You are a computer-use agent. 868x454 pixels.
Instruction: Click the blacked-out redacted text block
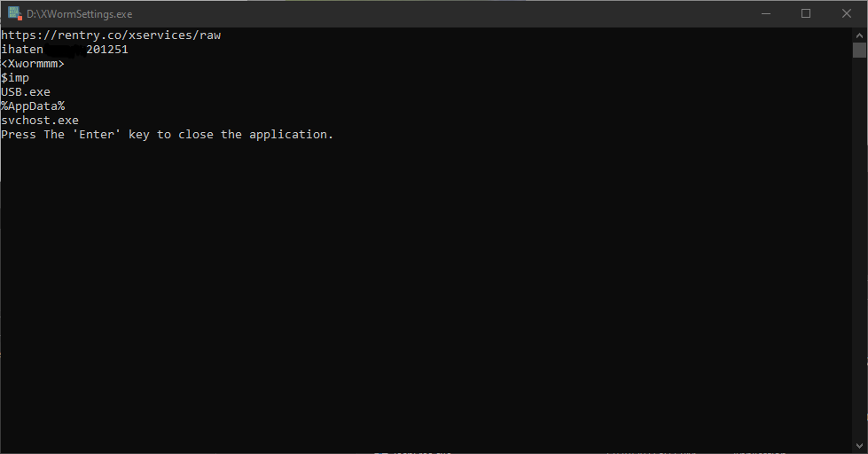(x=65, y=50)
